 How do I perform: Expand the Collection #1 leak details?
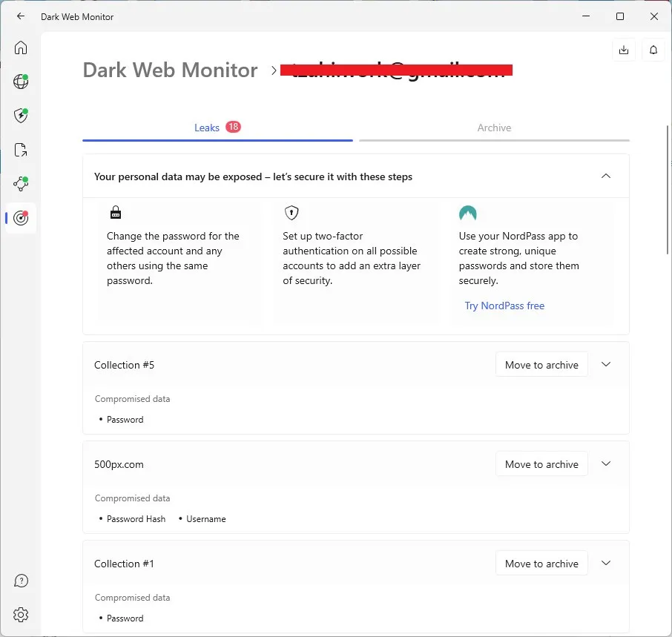(x=606, y=564)
